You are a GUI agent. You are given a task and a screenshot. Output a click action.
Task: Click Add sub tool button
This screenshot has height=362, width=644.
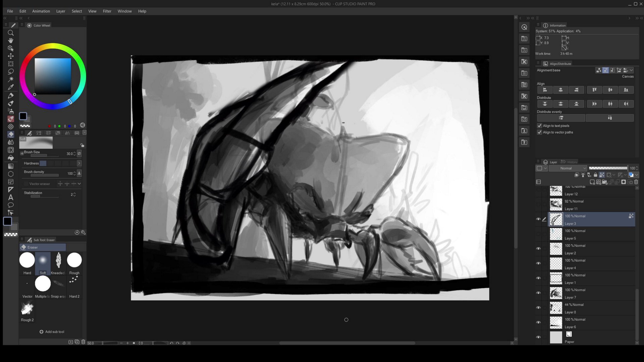click(52, 332)
